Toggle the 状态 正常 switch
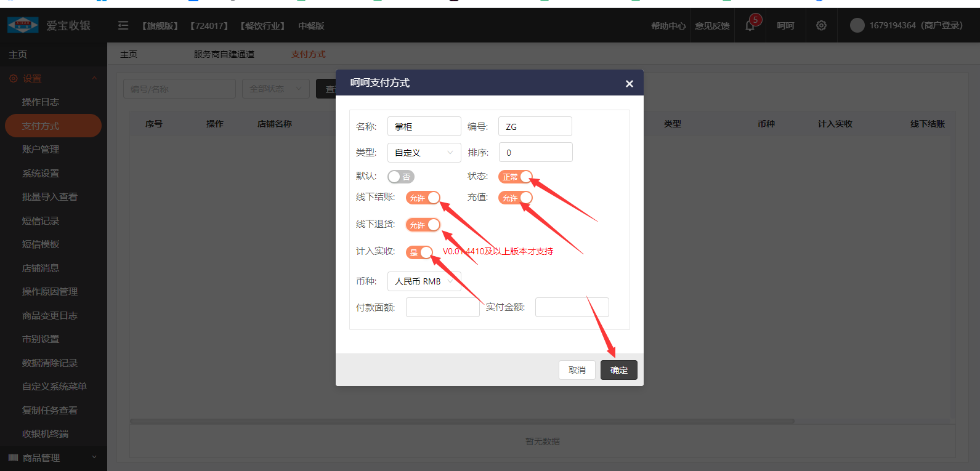980x471 pixels. pos(515,177)
